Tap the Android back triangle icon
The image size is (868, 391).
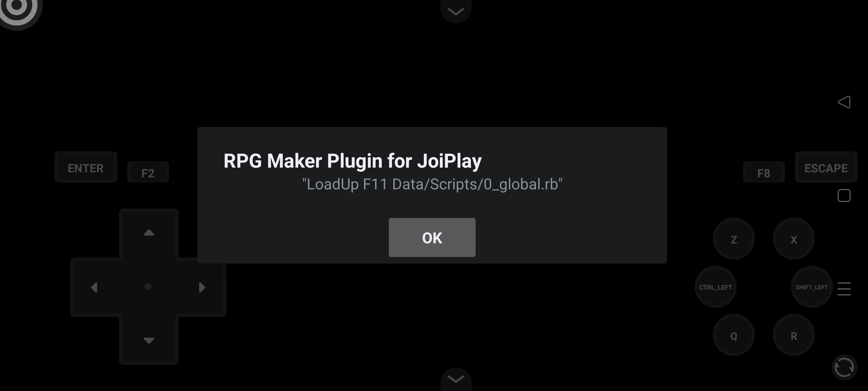tap(844, 102)
